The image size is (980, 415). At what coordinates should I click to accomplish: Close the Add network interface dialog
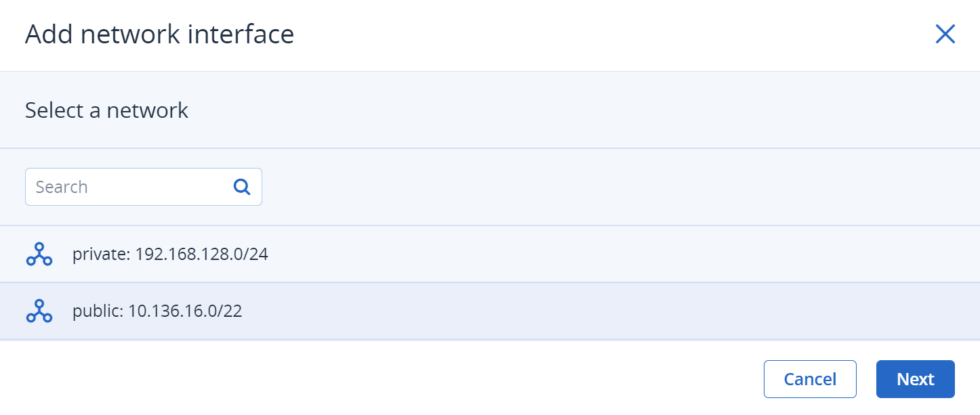[945, 34]
